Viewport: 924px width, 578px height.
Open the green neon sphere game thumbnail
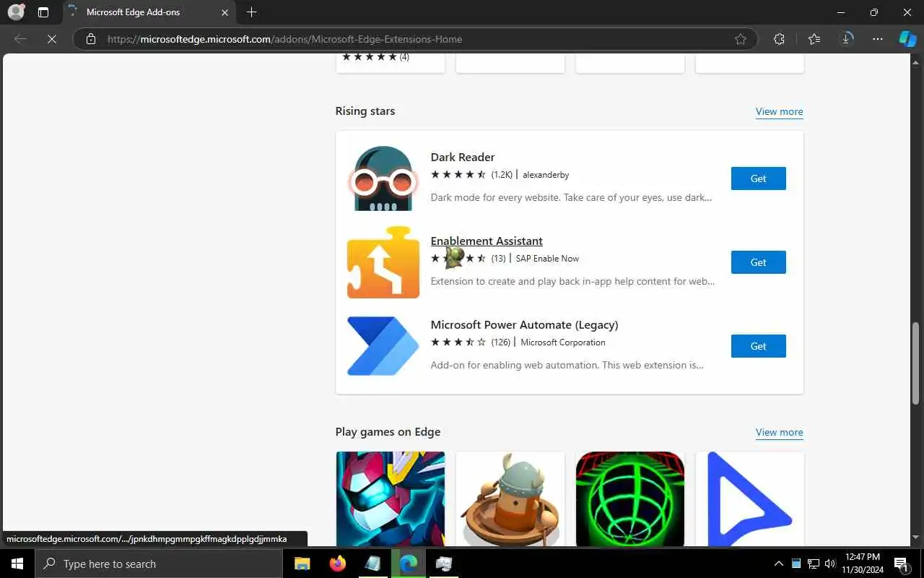pyautogui.click(x=630, y=499)
